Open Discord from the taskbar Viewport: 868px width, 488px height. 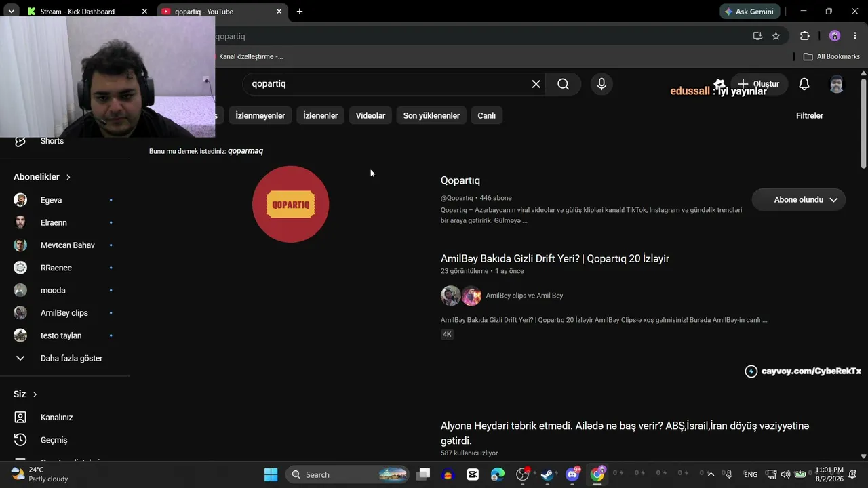[x=572, y=474]
